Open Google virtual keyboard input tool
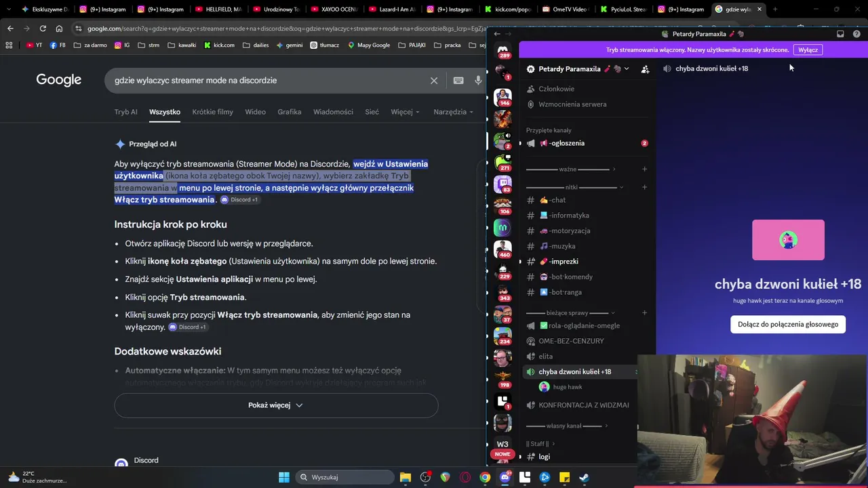Viewport: 868px width, 488px height. (x=458, y=80)
